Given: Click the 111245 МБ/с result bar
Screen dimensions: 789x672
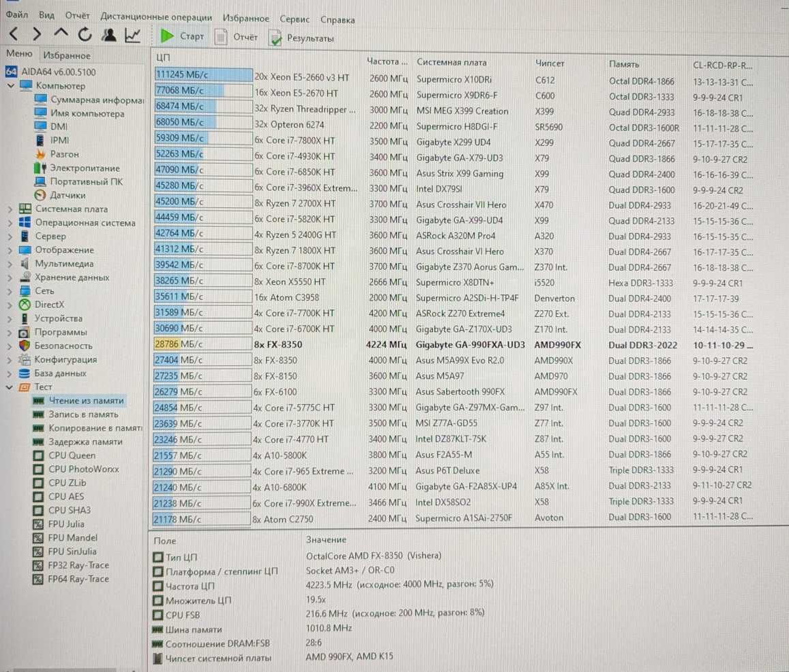Looking at the screenshot, I should (203, 74).
